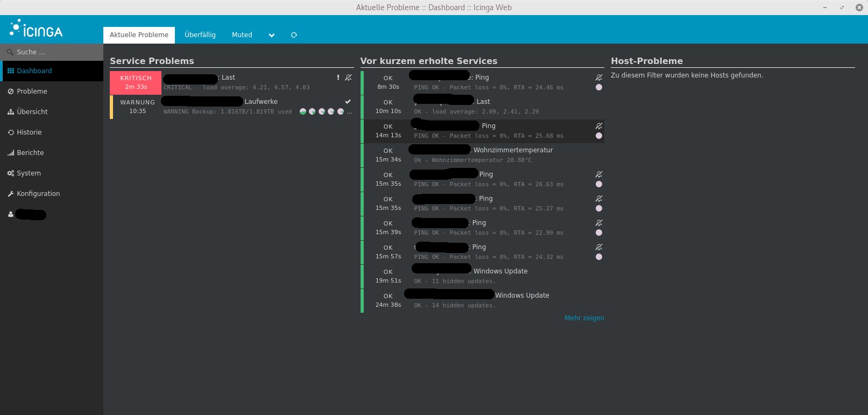Click the acknowledged checkmark on Laufwerke row
The width and height of the screenshot is (868, 415).
click(x=348, y=102)
